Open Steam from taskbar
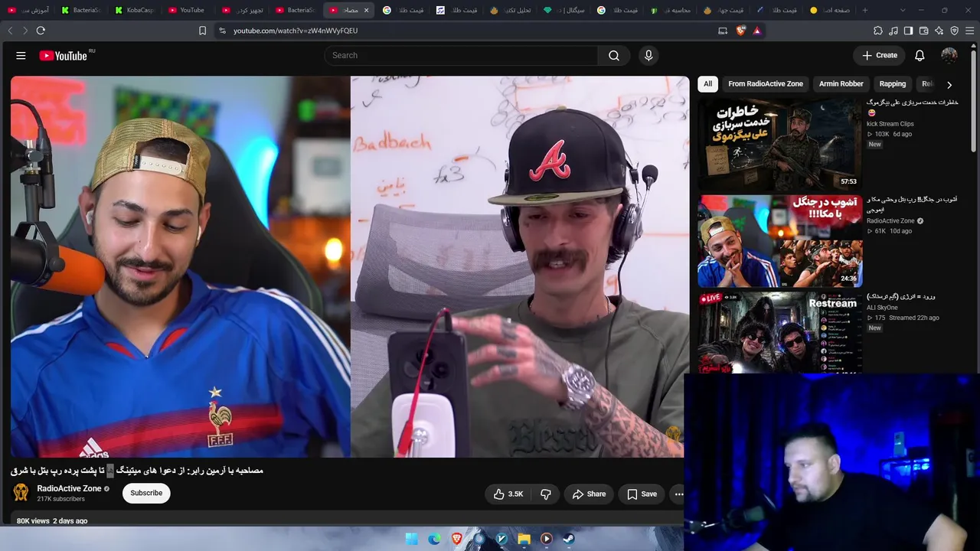 point(569,539)
